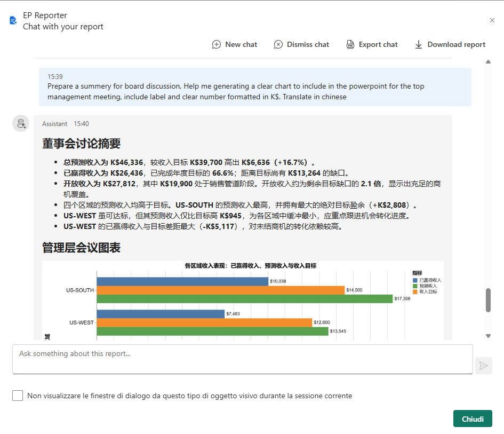Click the New chat plus icon
The width and height of the screenshot is (504, 434).
pyautogui.click(x=217, y=44)
